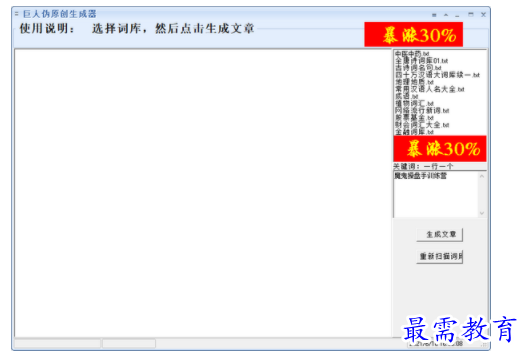
Task: Click the top 暴涨30% red banner
Action: [x=414, y=34]
